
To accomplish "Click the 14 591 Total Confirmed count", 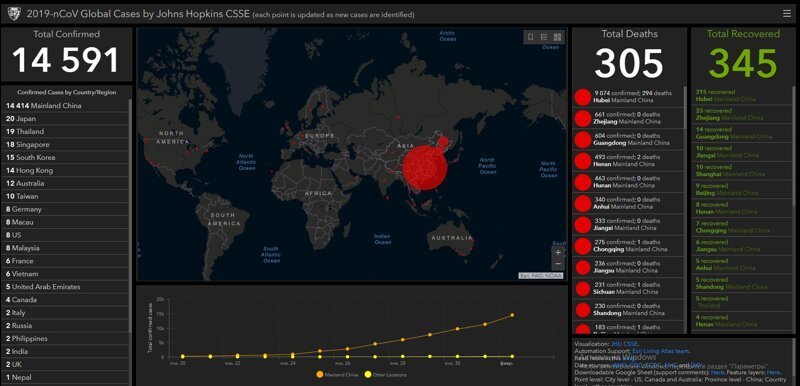I will tap(66, 60).
